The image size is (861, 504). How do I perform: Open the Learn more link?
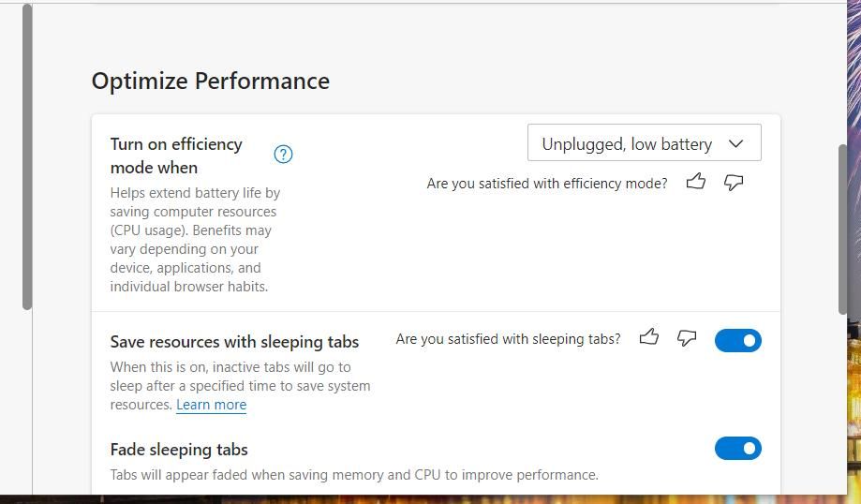pyautogui.click(x=212, y=405)
